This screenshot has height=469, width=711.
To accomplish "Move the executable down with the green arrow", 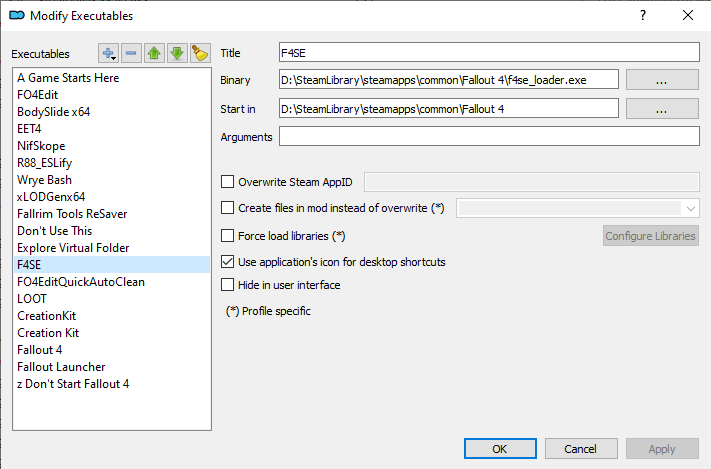I will (x=177, y=54).
